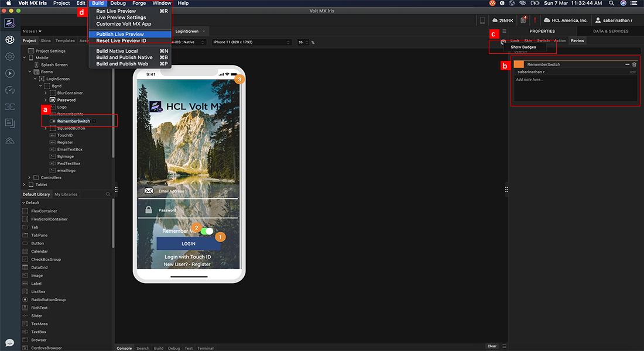This screenshot has height=351, width=644.
Task: Switch to the Data & Services tab
Action: [x=610, y=31]
